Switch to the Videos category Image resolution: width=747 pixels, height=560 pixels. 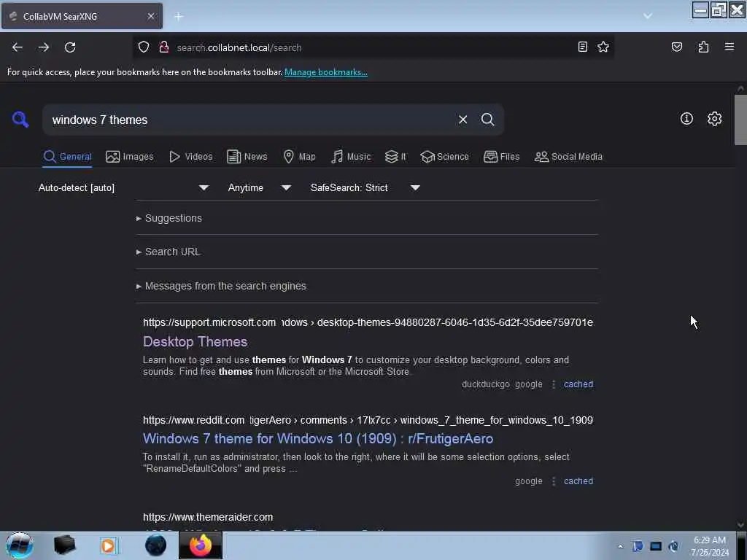click(x=191, y=157)
